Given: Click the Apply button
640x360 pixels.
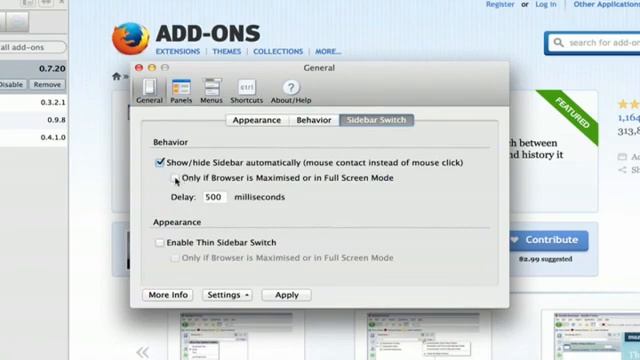Looking at the screenshot, I should [x=287, y=295].
